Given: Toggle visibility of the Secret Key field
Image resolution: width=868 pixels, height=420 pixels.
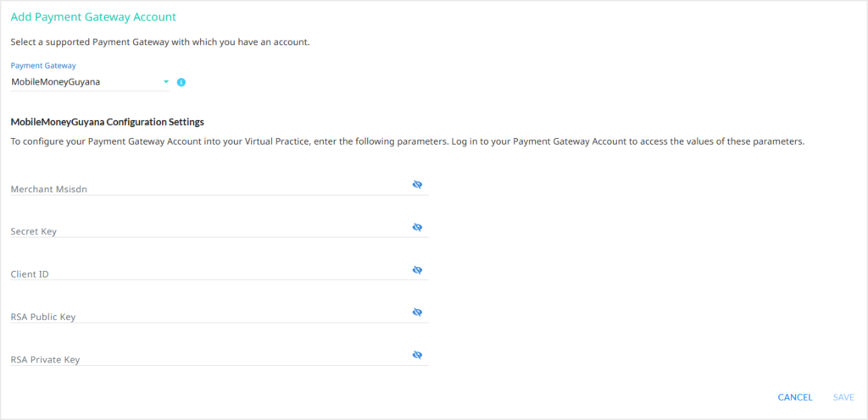Looking at the screenshot, I should click(x=417, y=227).
